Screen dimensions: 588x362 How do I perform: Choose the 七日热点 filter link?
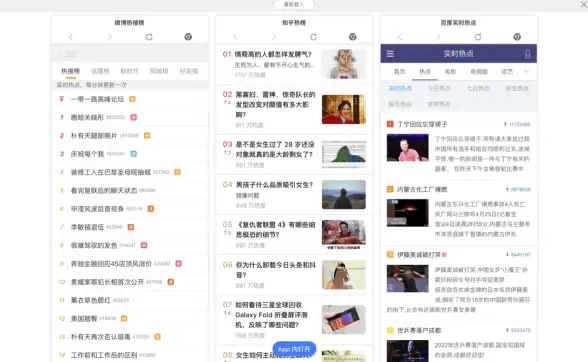point(478,88)
